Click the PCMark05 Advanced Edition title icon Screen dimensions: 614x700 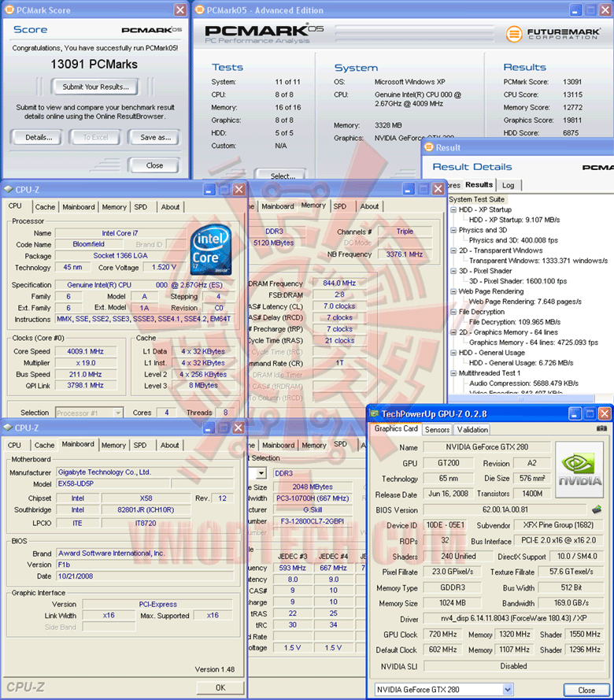point(199,9)
